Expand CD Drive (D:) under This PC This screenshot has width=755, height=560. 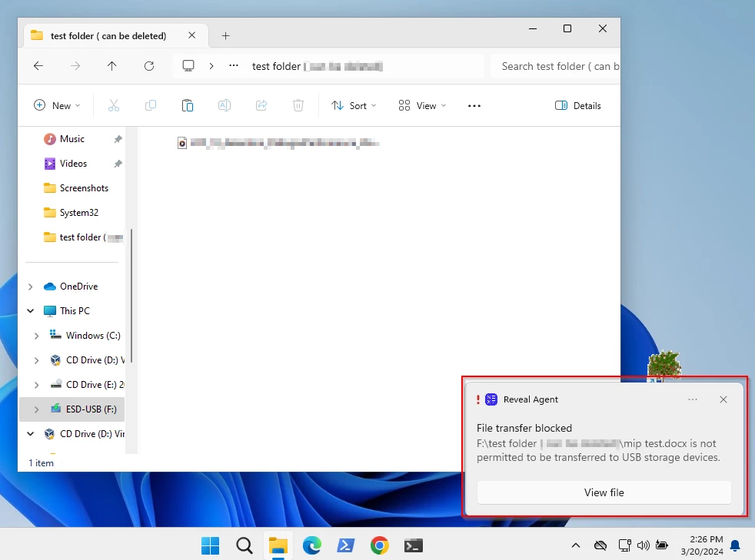[37, 360]
